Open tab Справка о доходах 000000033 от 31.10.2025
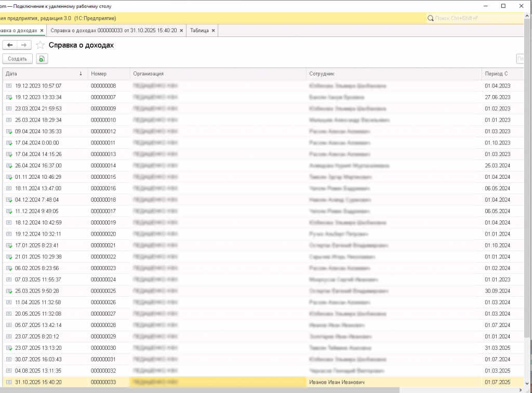The height and width of the screenshot is (393, 532). 114,31
